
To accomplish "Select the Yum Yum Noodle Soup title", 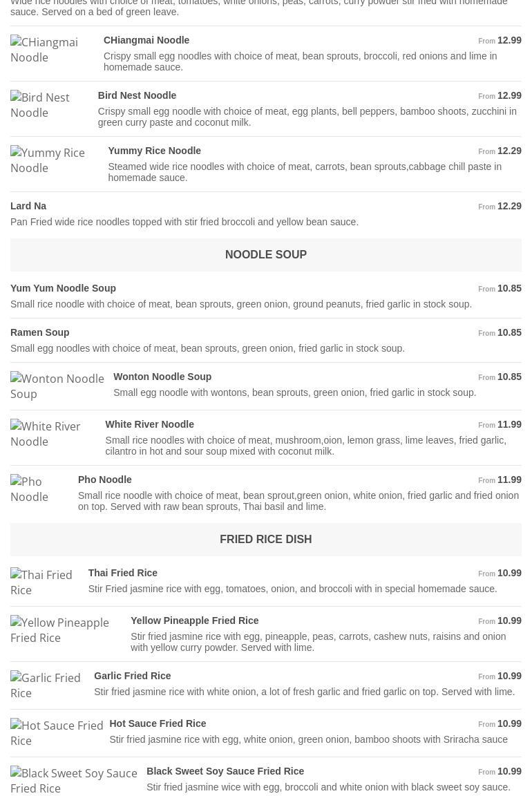I will 63,288.
